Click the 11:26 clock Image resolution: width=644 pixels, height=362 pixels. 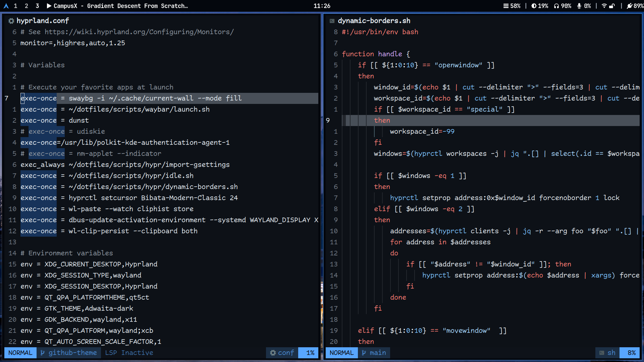pyautogui.click(x=322, y=6)
